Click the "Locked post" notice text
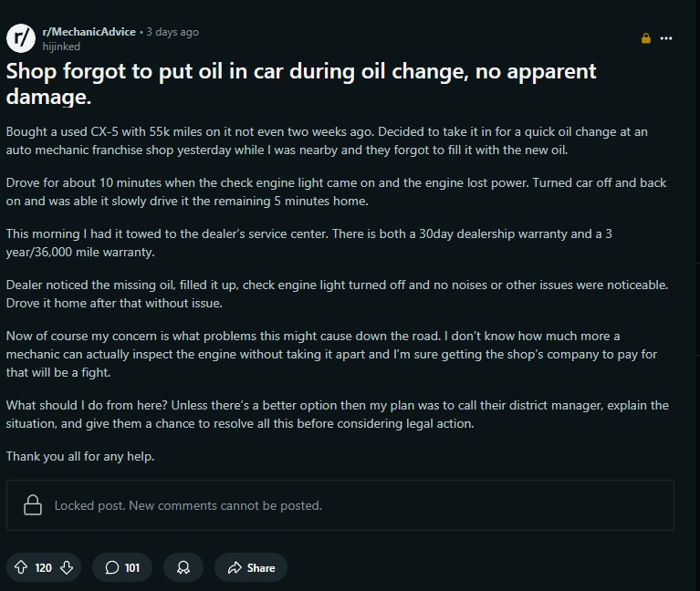 click(x=188, y=505)
